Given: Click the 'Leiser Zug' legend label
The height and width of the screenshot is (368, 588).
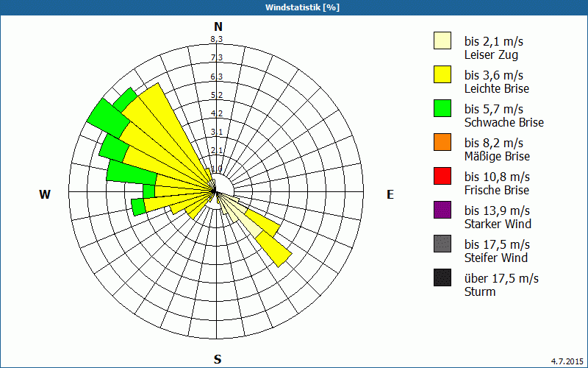Looking at the screenshot, I should pos(491,55).
